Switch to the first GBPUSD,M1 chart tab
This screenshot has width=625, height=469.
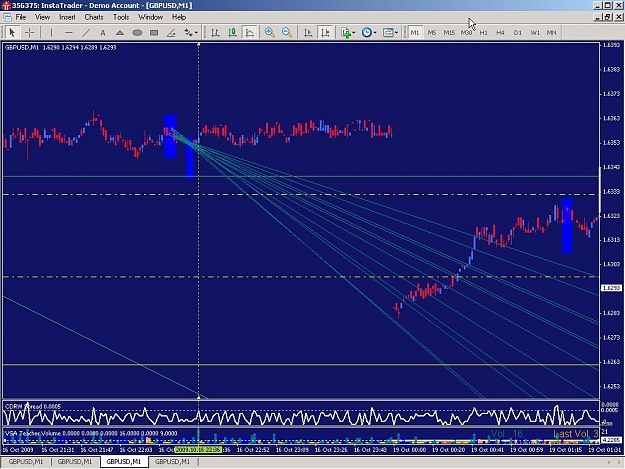26,462
